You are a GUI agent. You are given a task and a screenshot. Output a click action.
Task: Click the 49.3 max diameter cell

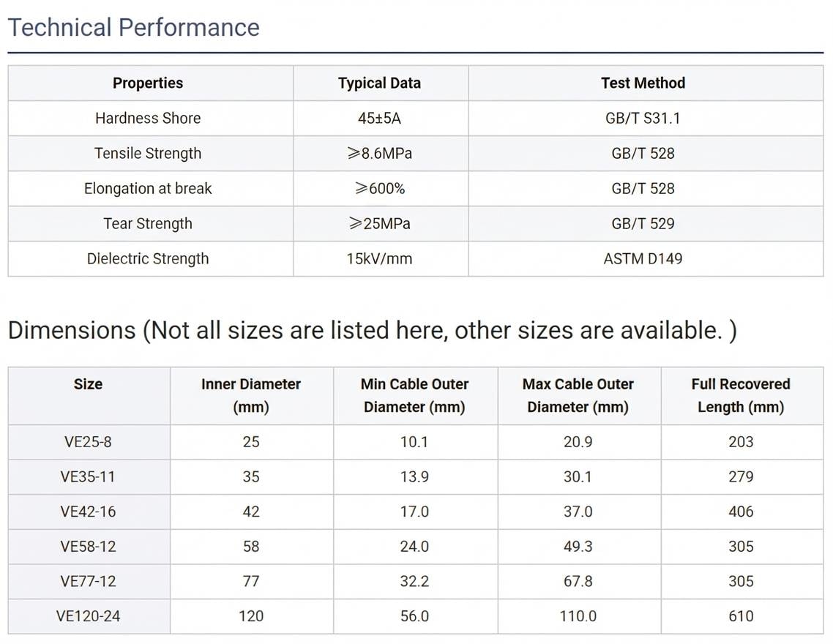click(578, 547)
